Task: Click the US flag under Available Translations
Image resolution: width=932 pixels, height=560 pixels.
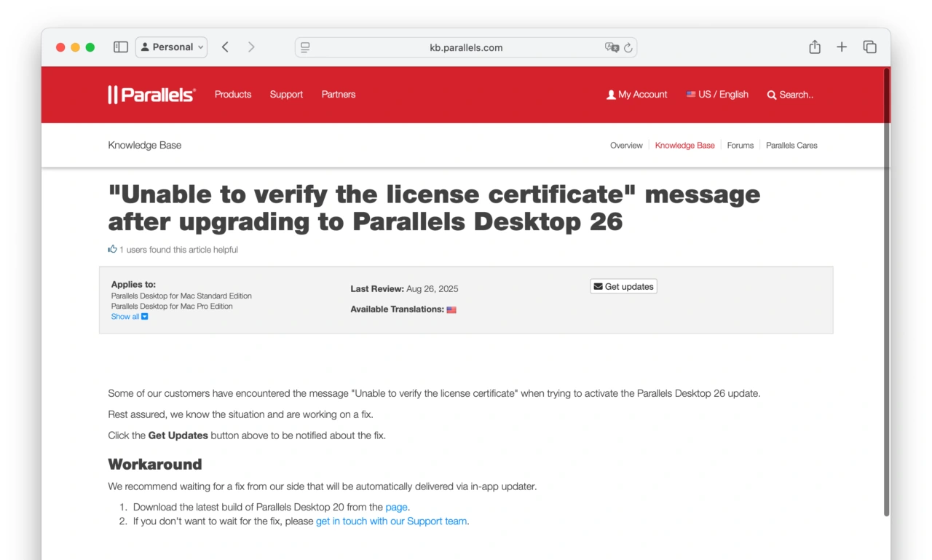Action: [x=451, y=309]
